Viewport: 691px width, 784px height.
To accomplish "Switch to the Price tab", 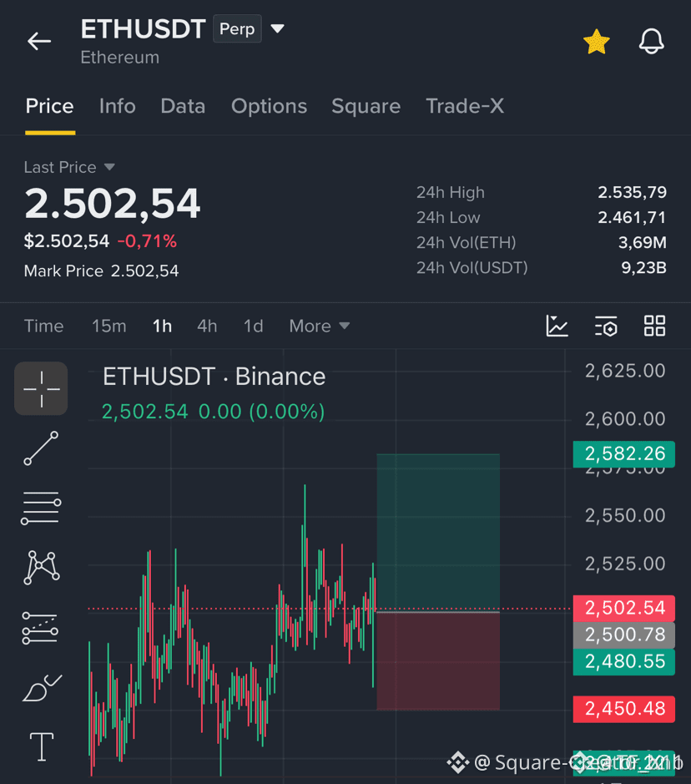I will [x=49, y=106].
